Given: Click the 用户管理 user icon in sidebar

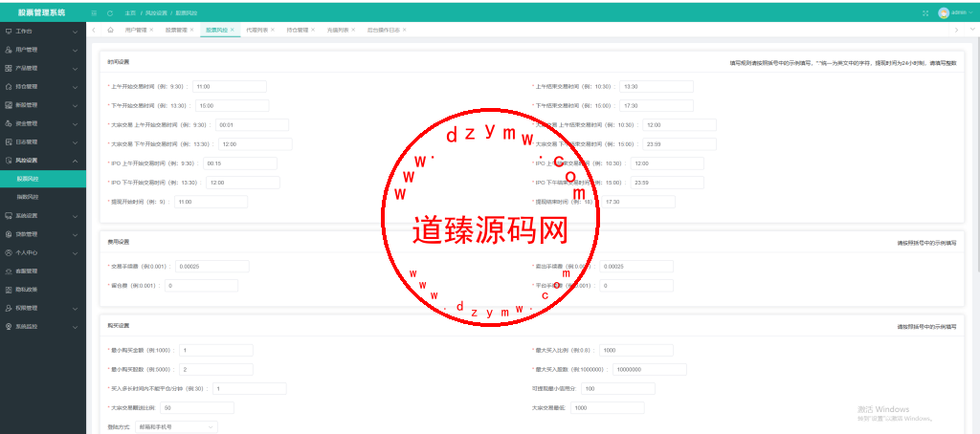Looking at the screenshot, I should [8, 50].
